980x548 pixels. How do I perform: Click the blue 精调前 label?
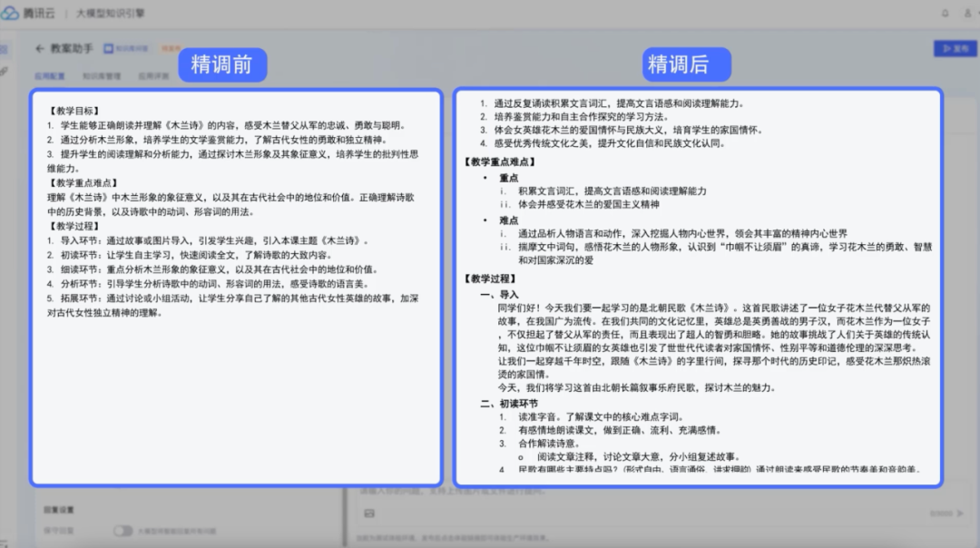coord(221,64)
